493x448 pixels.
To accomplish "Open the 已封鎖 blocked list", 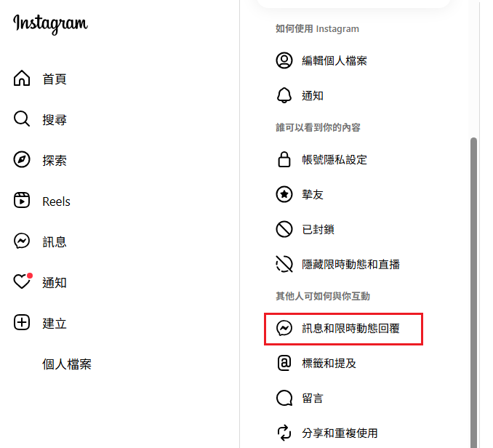I will click(318, 229).
